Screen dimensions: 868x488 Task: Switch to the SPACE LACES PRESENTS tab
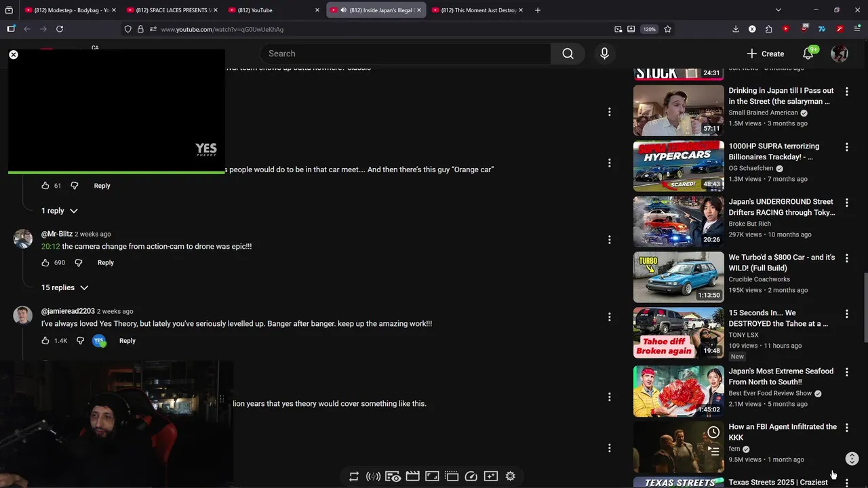coord(173,10)
